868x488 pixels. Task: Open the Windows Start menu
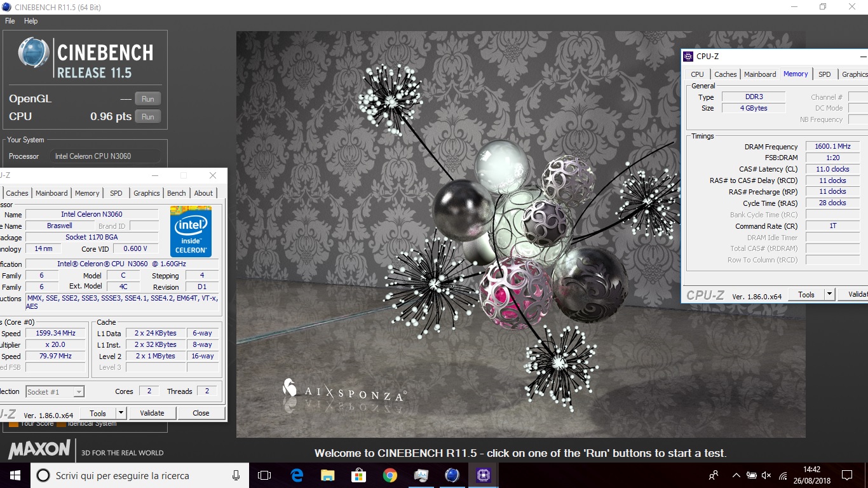tap(15, 475)
